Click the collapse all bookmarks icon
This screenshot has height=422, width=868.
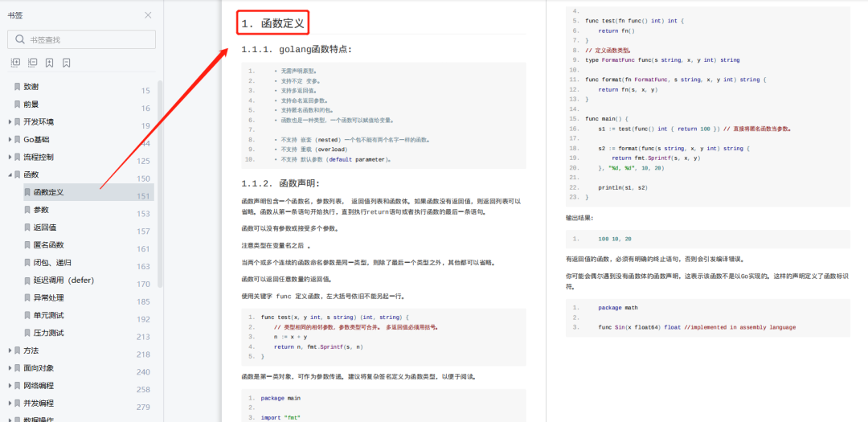[32, 63]
